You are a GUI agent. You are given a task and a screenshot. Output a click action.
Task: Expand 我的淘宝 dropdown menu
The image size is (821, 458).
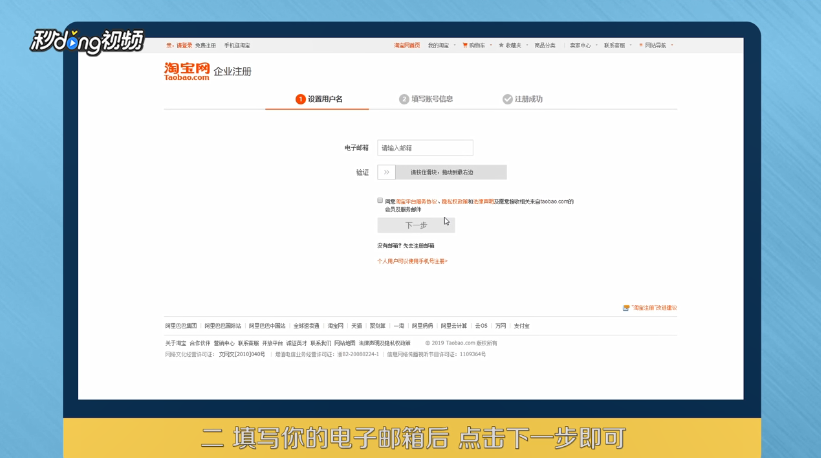(x=441, y=46)
